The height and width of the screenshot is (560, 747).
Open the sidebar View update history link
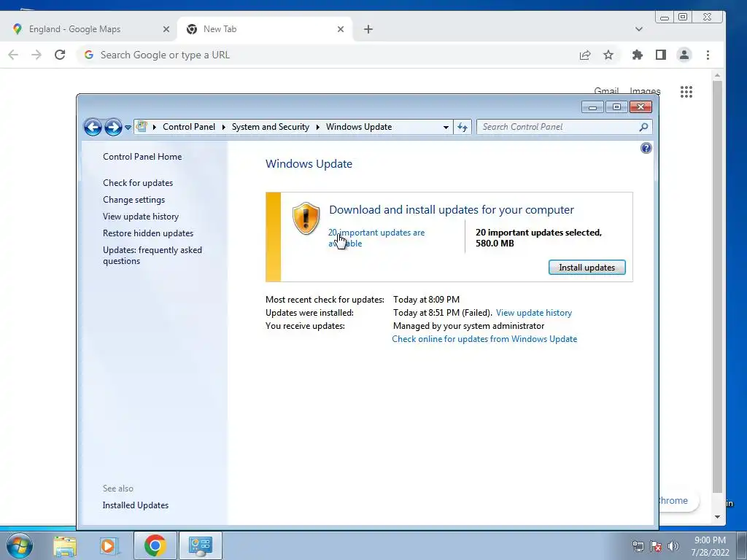pos(141,216)
